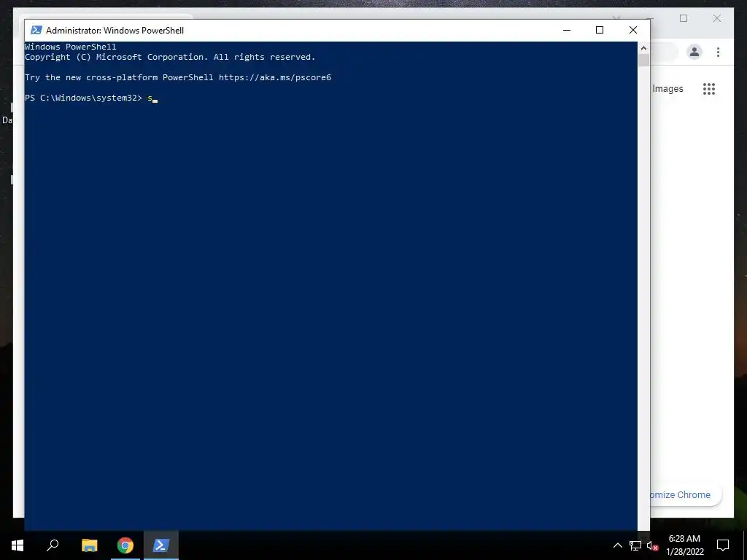
Task: Open the clock showing 6:28 AM
Action: click(x=684, y=545)
